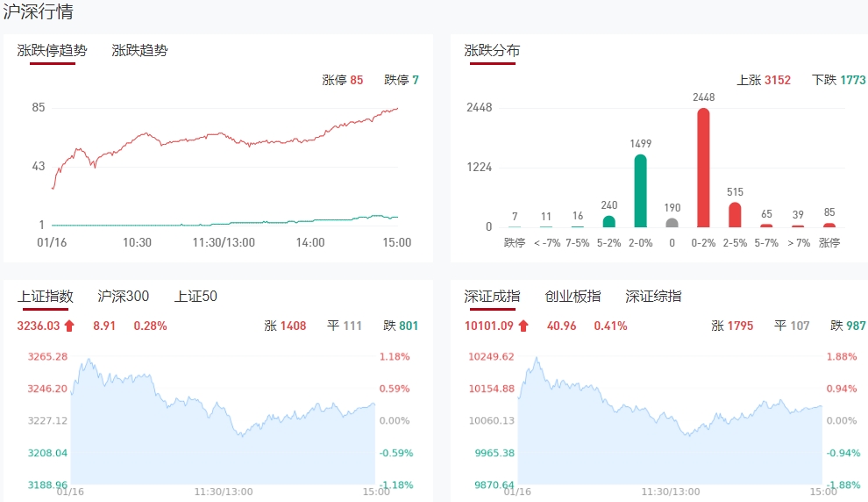Screen dimensions: 868x502
Task: Click the 下跌 1773 total
Action: pyautogui.click(x=839, y=81)
